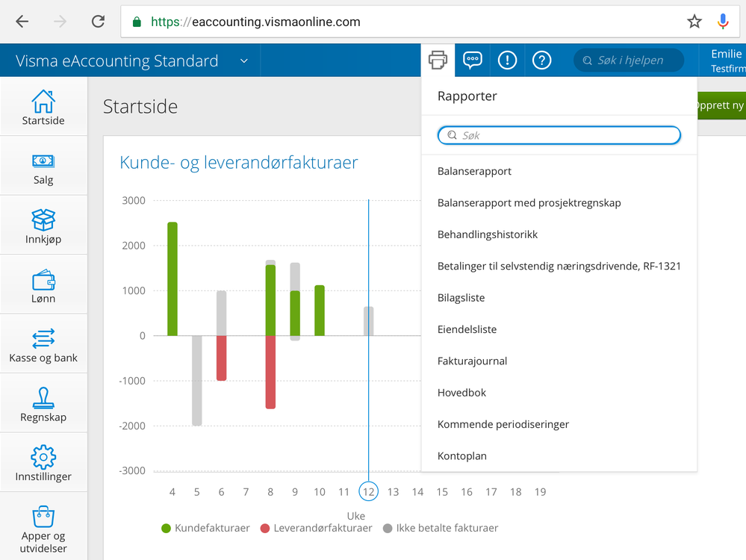Open Balanserapport med prosjektregnskap
746x560 pixels.
pyautogui.click(x=529, y=203)
